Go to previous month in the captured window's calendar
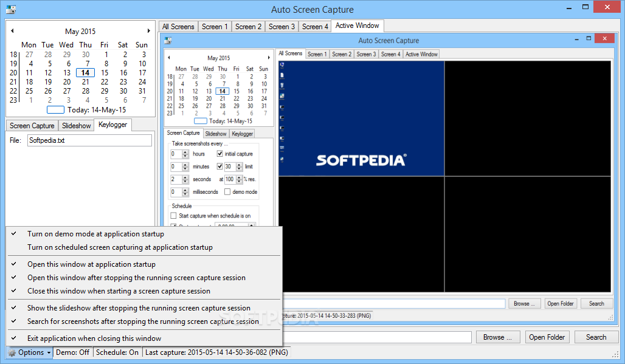Screen dimensions: 625x364 point(169,58)
